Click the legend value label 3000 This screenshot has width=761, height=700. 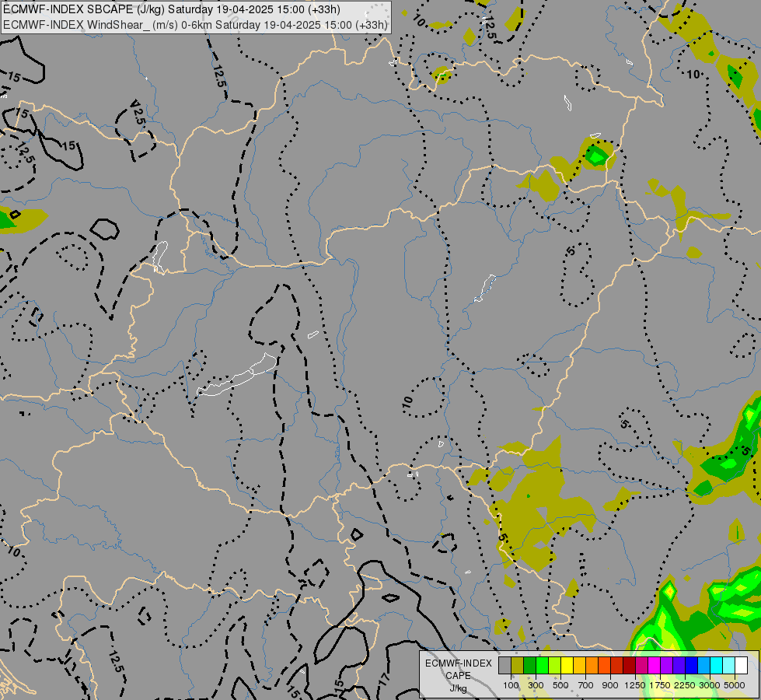[710, 685]
